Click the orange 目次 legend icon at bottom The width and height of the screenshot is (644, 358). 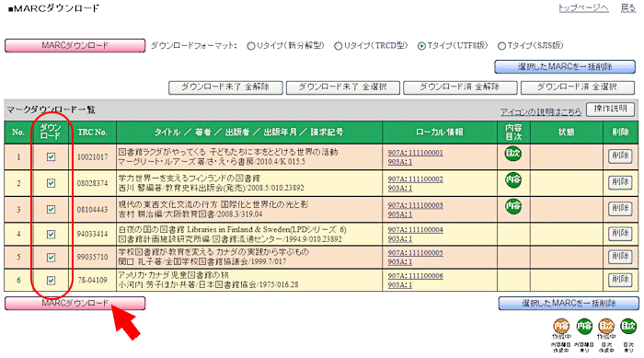[606, 327]
